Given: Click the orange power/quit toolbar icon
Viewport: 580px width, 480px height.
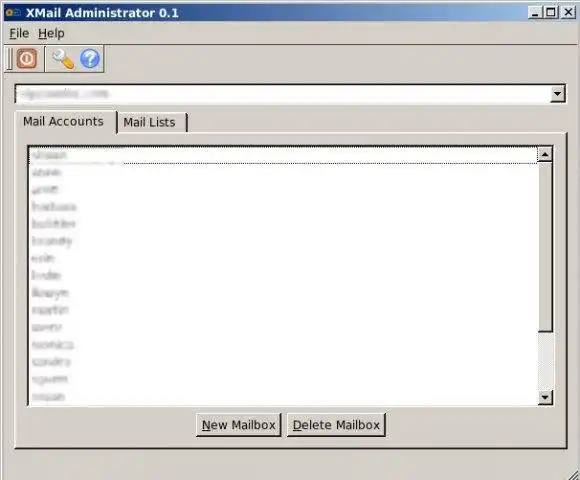Looking at the screenshot, I should click(x=27, y=58).
